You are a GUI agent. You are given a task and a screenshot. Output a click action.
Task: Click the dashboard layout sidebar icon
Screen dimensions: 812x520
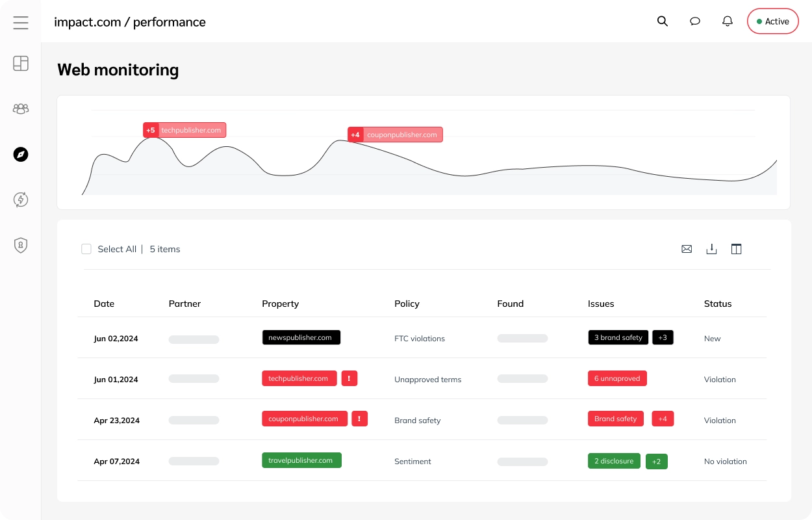point(21,63)
